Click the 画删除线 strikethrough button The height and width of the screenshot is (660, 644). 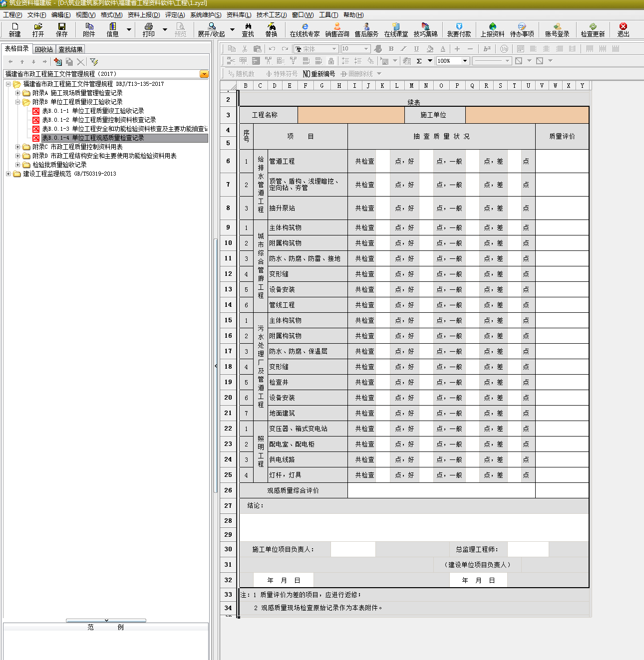point(356,74)
